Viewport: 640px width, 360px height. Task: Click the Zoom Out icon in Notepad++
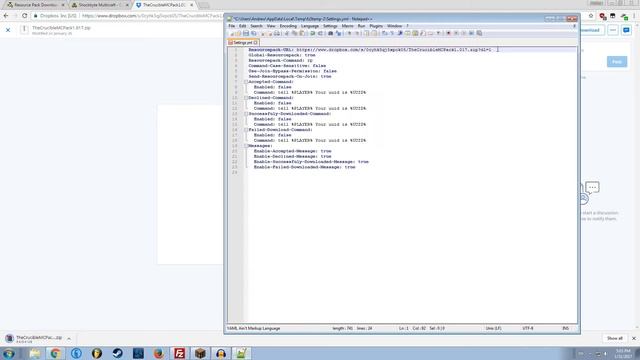(356, 33)
